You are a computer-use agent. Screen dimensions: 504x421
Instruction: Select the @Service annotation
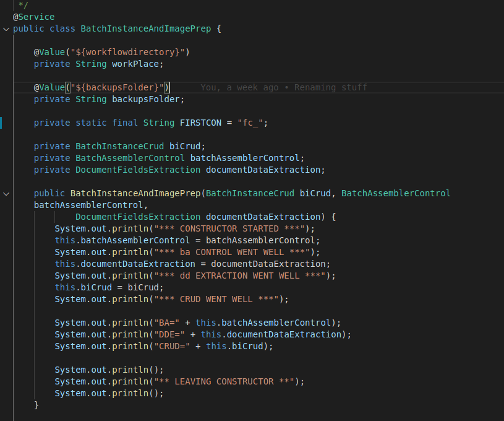tap(32, 17)
